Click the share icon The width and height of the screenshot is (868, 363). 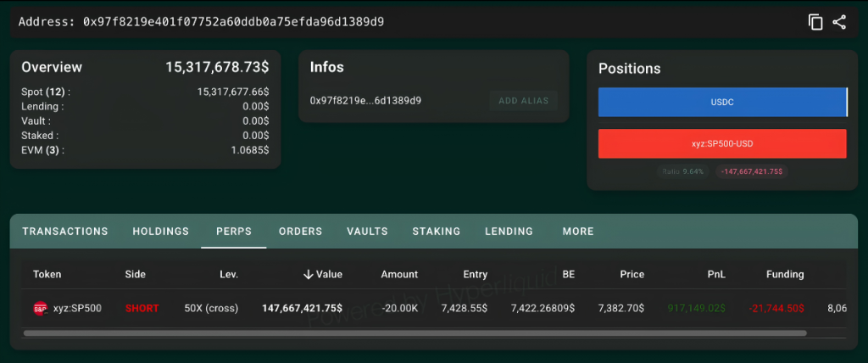tap(839, 22)
